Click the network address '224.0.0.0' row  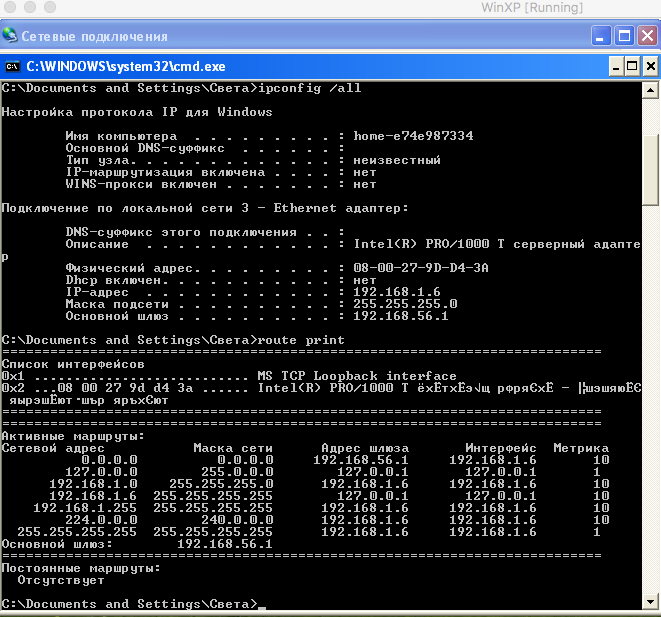(101, 520)
